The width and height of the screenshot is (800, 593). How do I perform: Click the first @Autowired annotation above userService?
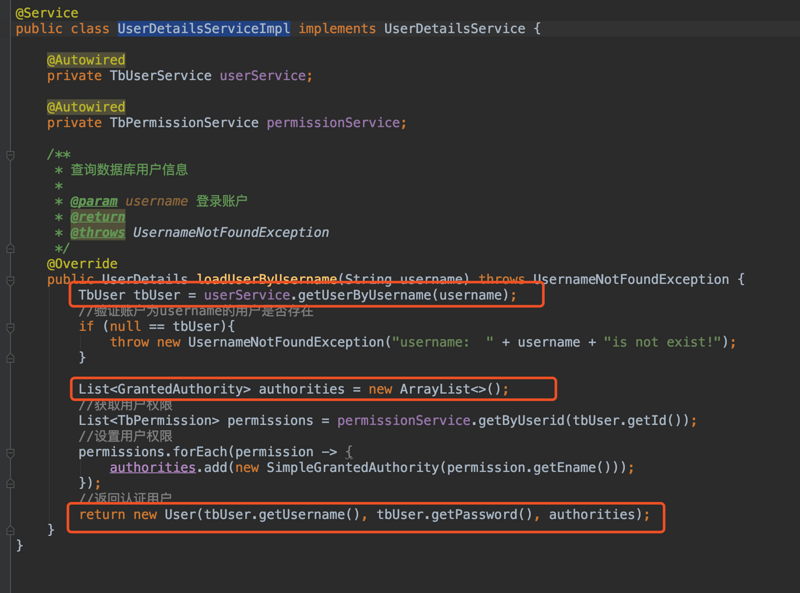(x=86, y=59)
